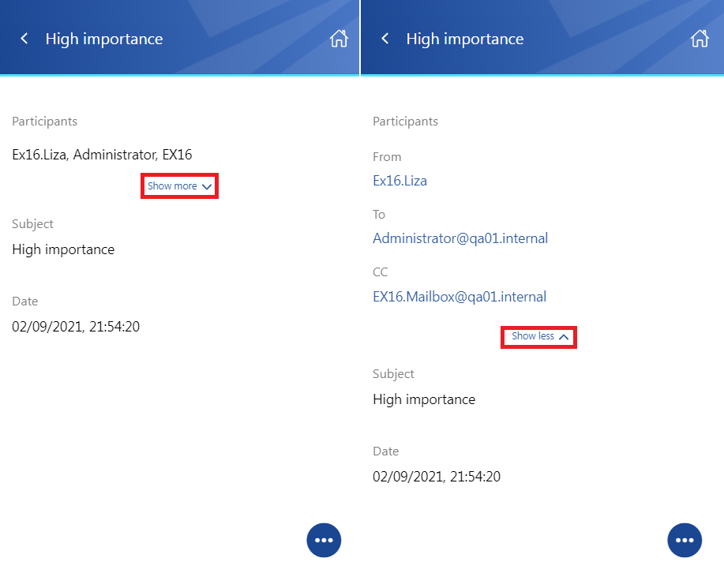Open more actions button in right panel
Viewport: 724px width, 588px height.
685,540
